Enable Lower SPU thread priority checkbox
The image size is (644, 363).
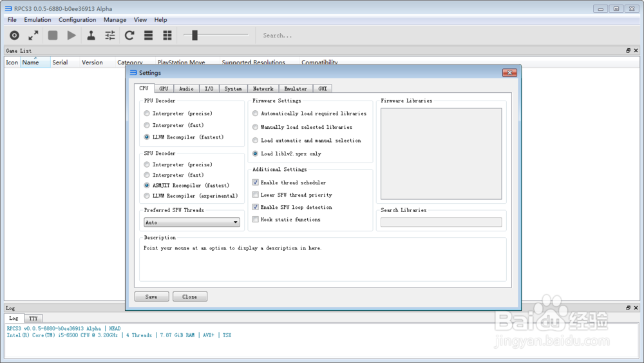256,195
